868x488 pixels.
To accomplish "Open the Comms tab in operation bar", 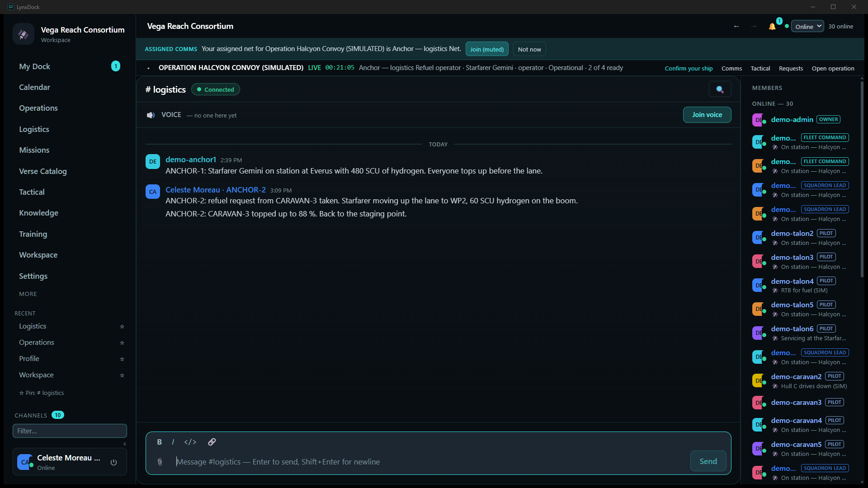I will tap(731, 68).
